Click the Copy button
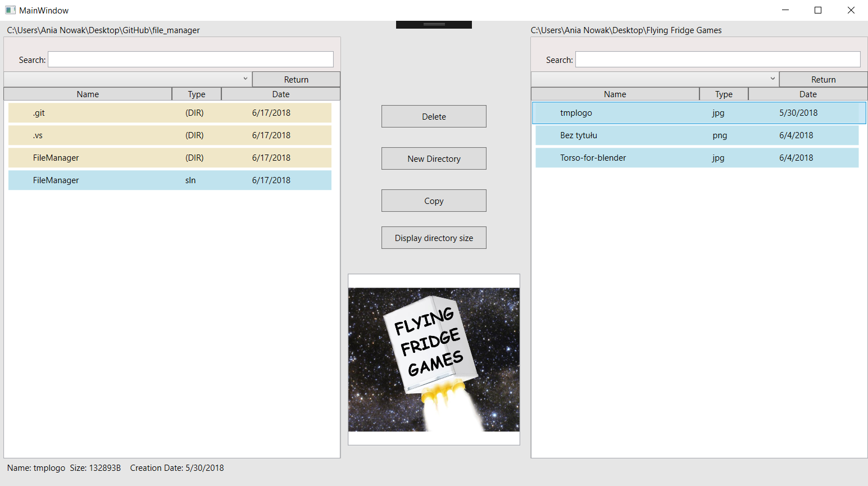Screen dimensions: 868x486 pyautogui.click(x=434, y=201)
